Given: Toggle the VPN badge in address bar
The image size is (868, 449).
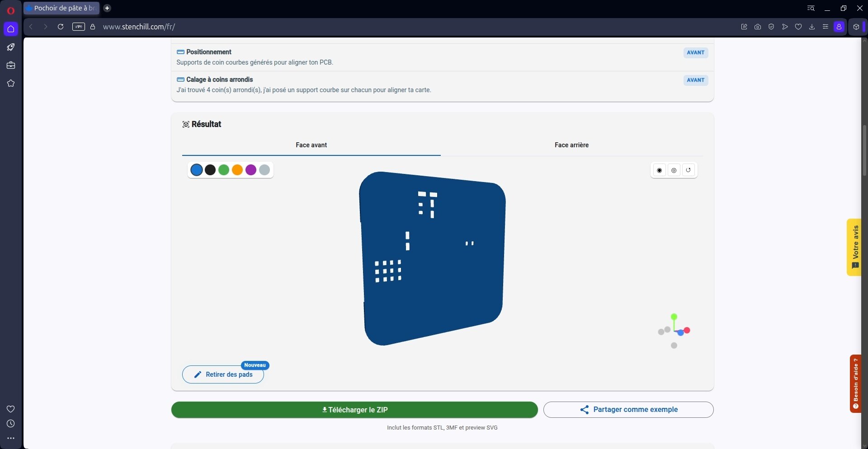Looking at the screenshot, I should pos(79,27).
